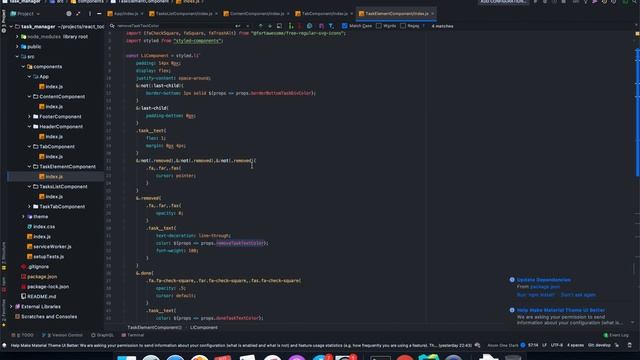
Task: Open the Event Log panel
Action: point(616,335)
